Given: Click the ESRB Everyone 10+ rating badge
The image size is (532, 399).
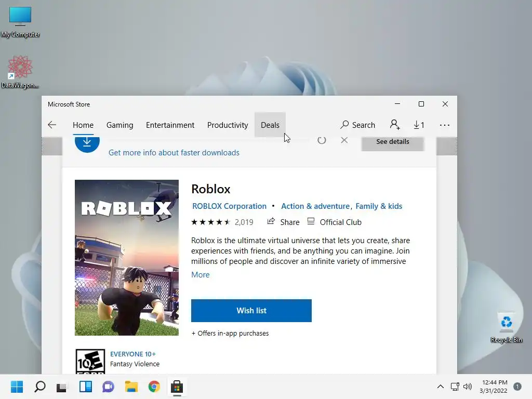Looking at the screenshot, I should (x=90, y=362).
